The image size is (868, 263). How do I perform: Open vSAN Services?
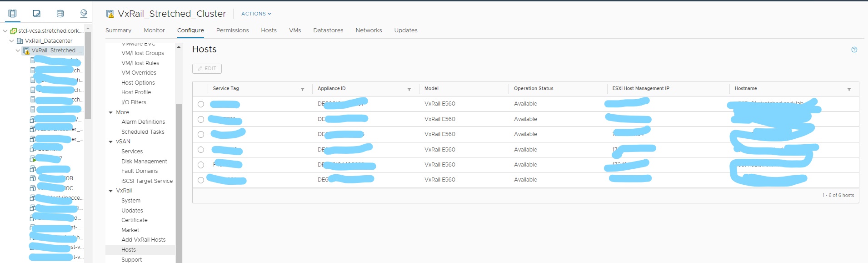pos(132,152)
